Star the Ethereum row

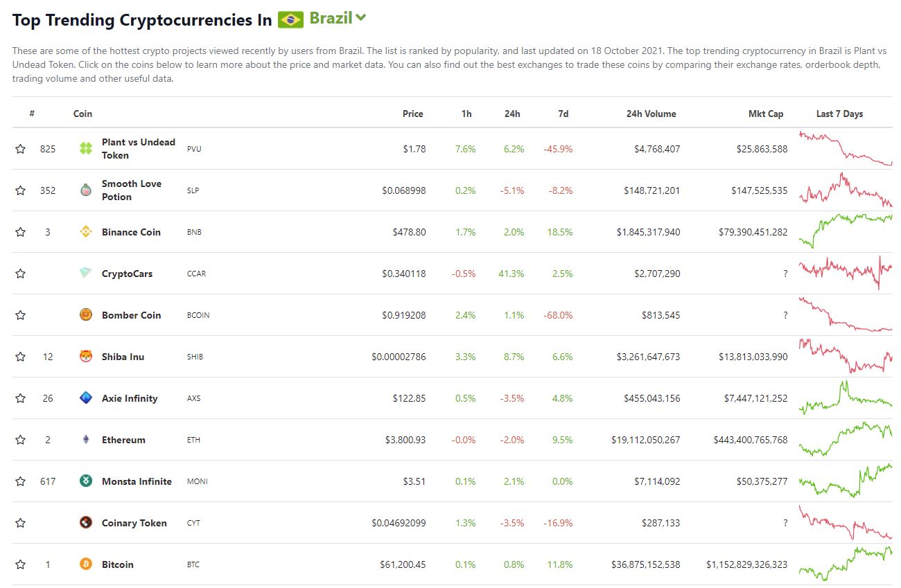point(21,439)
